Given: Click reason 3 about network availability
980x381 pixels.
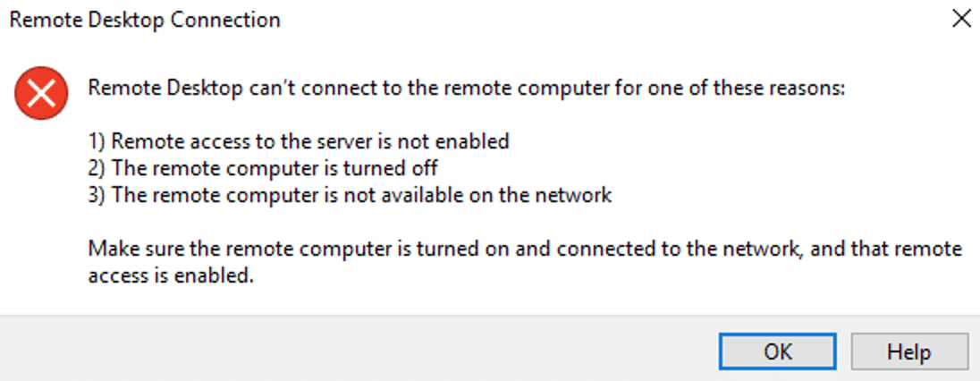Looking at the screenshot, I should click(x=350, y=196).
